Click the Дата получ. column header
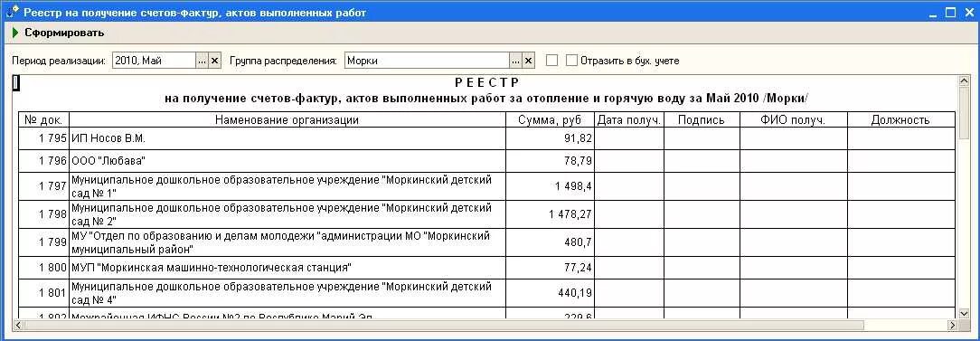The height and width of the screenshot is (341, 980). coord(628,120)
